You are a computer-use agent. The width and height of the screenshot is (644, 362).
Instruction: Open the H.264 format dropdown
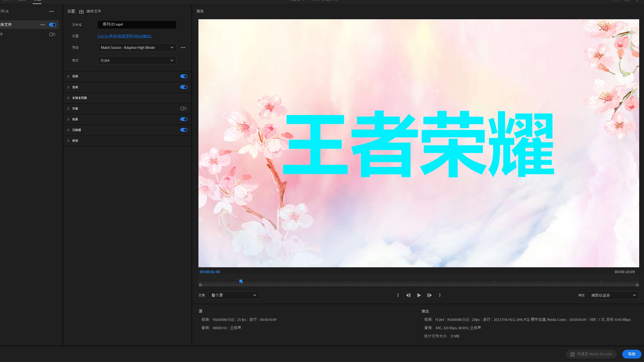(137, 60)
